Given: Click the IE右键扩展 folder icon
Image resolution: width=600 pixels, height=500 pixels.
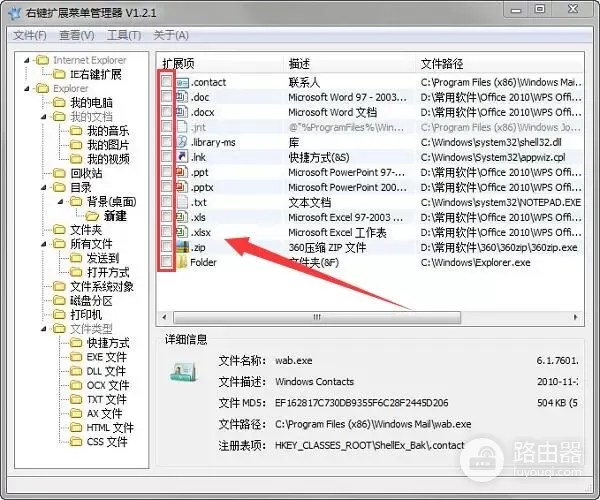Looking at the screenshot, I should pyautogui.click(x=59, y=74).
